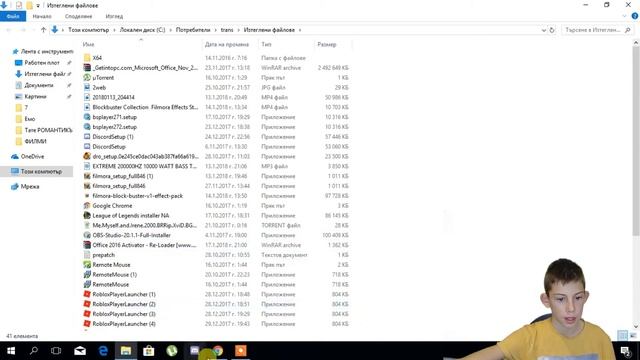
Task: Expand the ribbon chevron
Action: pos(624,16)
